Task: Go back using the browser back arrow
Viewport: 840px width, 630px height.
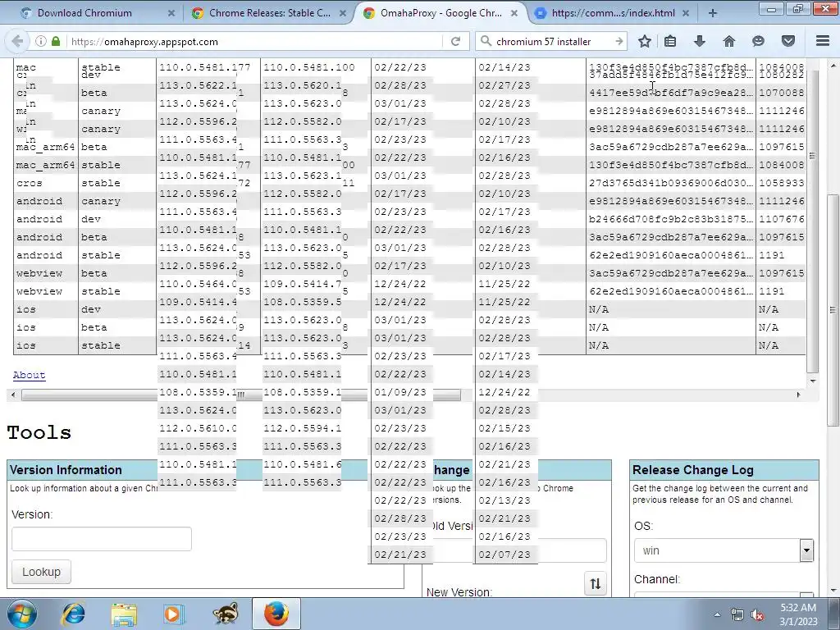Action: [x=17, y=41]
